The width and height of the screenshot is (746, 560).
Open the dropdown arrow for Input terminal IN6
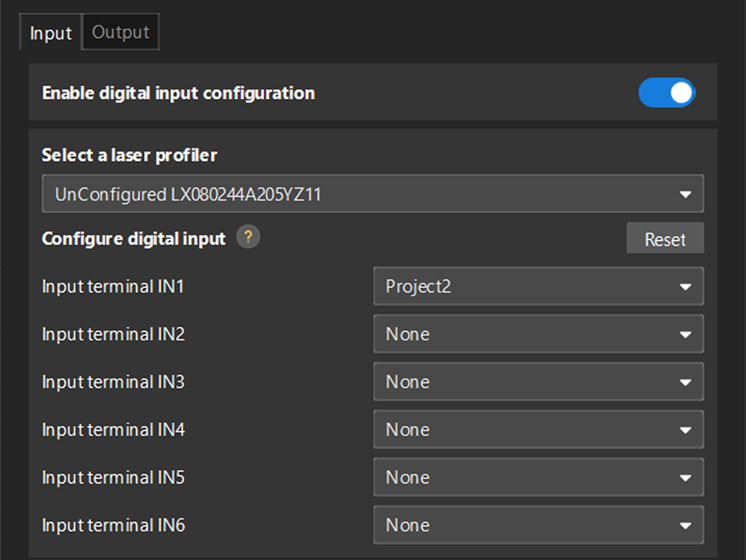point(686,525)
